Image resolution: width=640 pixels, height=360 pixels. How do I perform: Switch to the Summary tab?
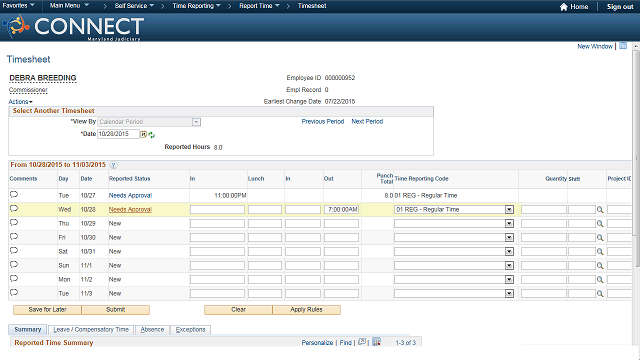(x=28, y=329)
